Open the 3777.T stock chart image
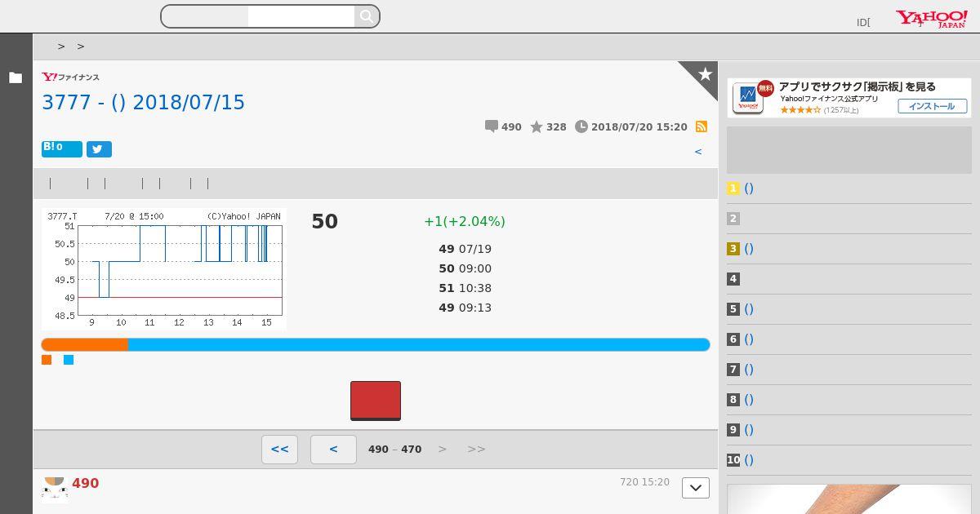The image size is (980, 514). click(x=163, y=268)
